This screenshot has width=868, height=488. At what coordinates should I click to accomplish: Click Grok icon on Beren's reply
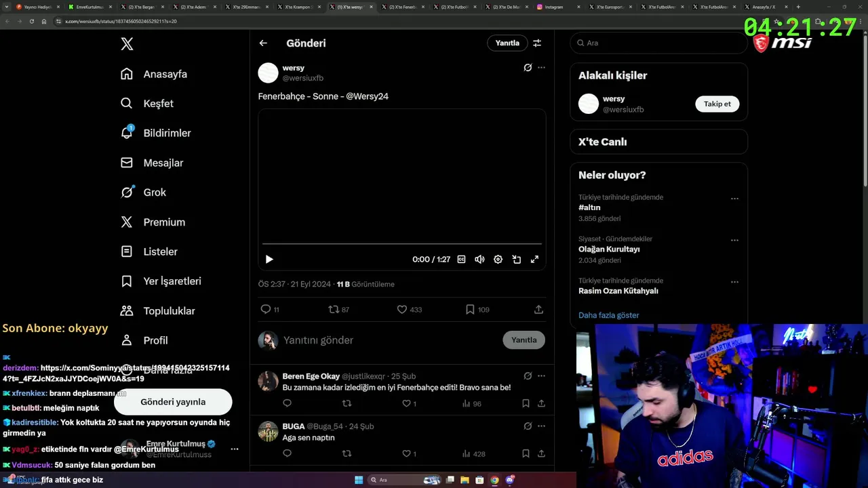point(528,375)
